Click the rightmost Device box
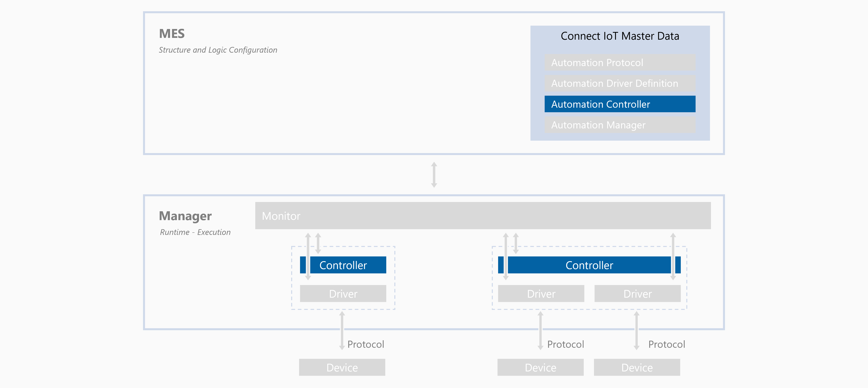The image size is (868, 388). [637, 367]
